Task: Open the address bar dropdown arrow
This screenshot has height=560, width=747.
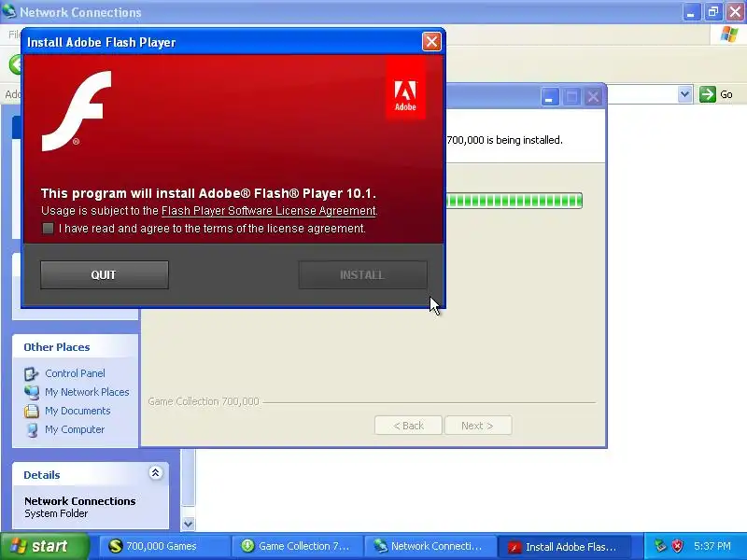Action: click(684, 94)
